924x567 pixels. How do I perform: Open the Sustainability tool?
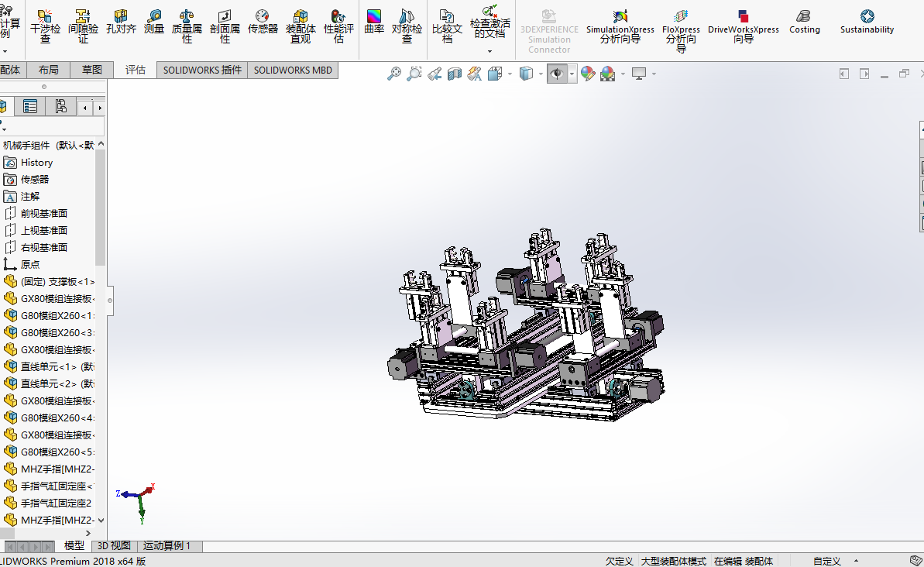click(867, 22)
